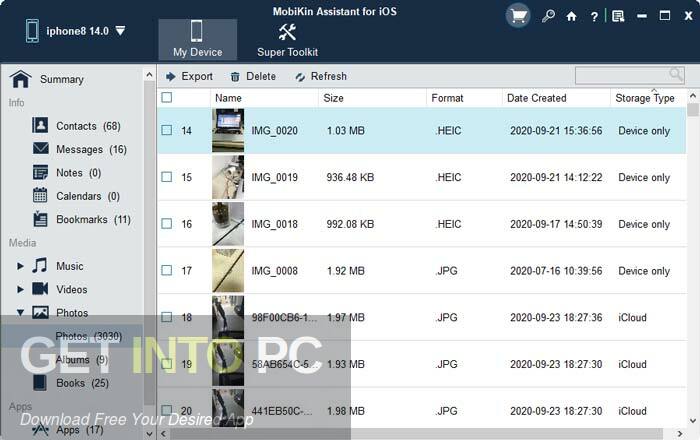Sort by the Size column header
The height and width of the screenshot is (440, 700).
click(372, 98)
